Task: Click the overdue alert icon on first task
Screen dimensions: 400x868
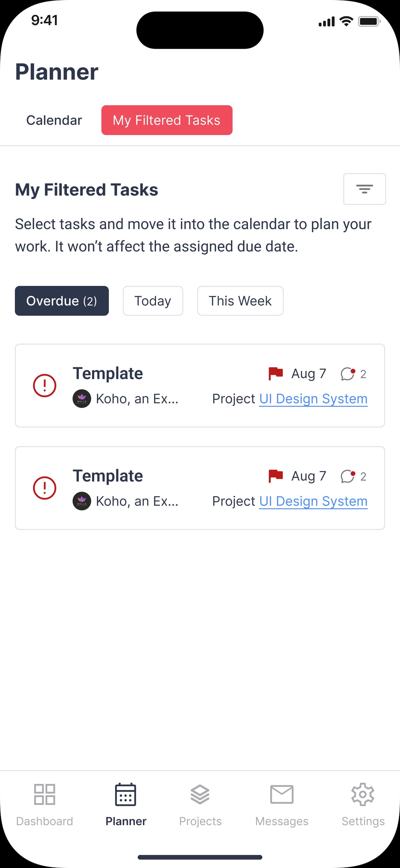Action: click(44, 386)
